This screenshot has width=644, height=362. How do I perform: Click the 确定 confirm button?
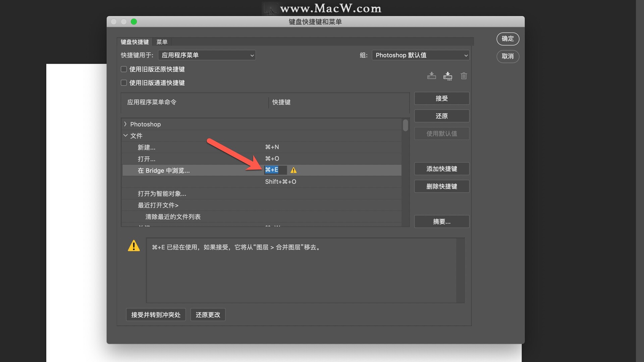pyautogui.click(x=508, y=39)
